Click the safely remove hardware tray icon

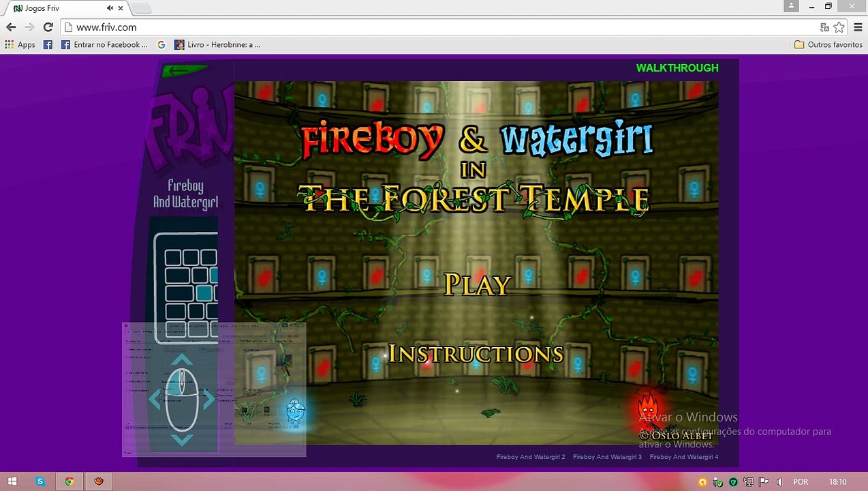coord(717,482)
